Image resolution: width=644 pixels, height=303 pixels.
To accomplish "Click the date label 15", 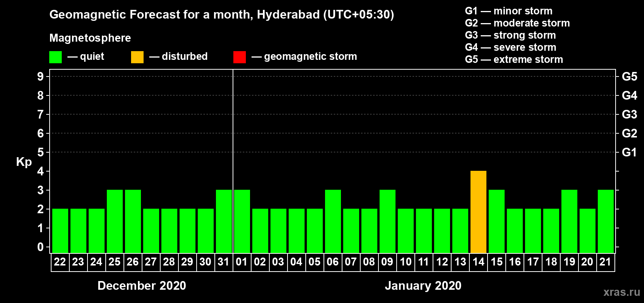I will [x=497, y=262].
